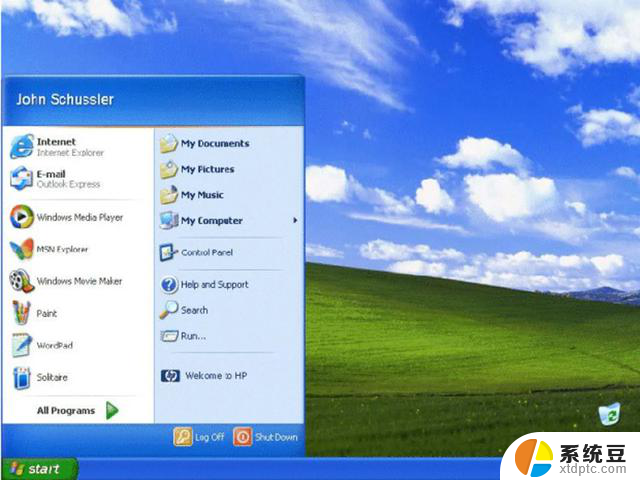
Task: Launch the Solitaire icon
Action: [x=22, y=378]
